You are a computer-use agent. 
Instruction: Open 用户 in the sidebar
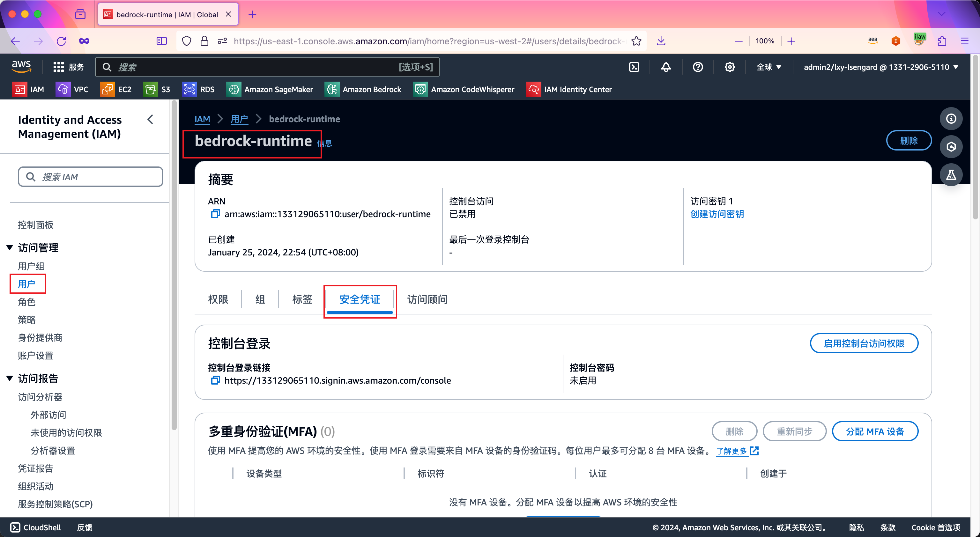tap(26, 284)
